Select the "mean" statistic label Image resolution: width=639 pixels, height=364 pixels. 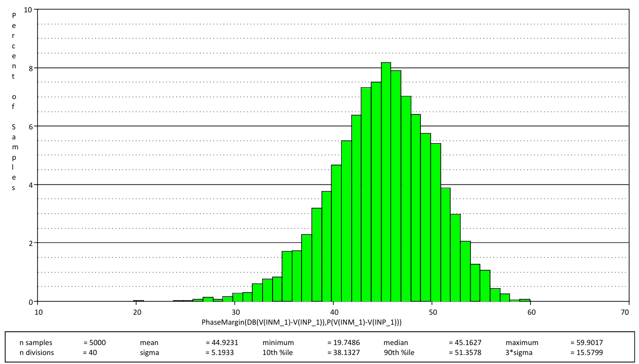[x=149, y=343]
